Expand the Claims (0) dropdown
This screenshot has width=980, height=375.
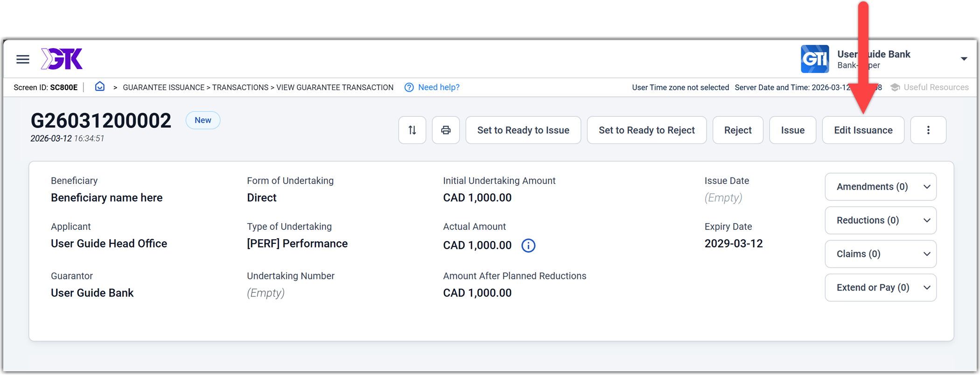pos(881,254)
